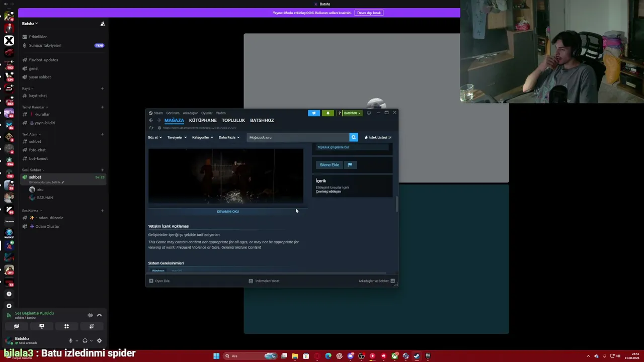The height and width of the screenshot is (362, 644).
Task: Reload the Steam store page
Action: tap(151, 128)
